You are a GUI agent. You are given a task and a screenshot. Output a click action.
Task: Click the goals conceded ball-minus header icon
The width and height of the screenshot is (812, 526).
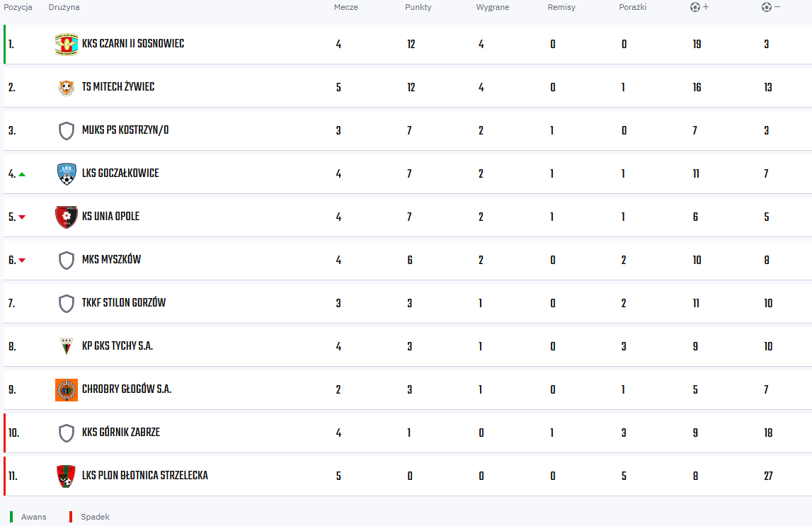[x=771, y=7]
